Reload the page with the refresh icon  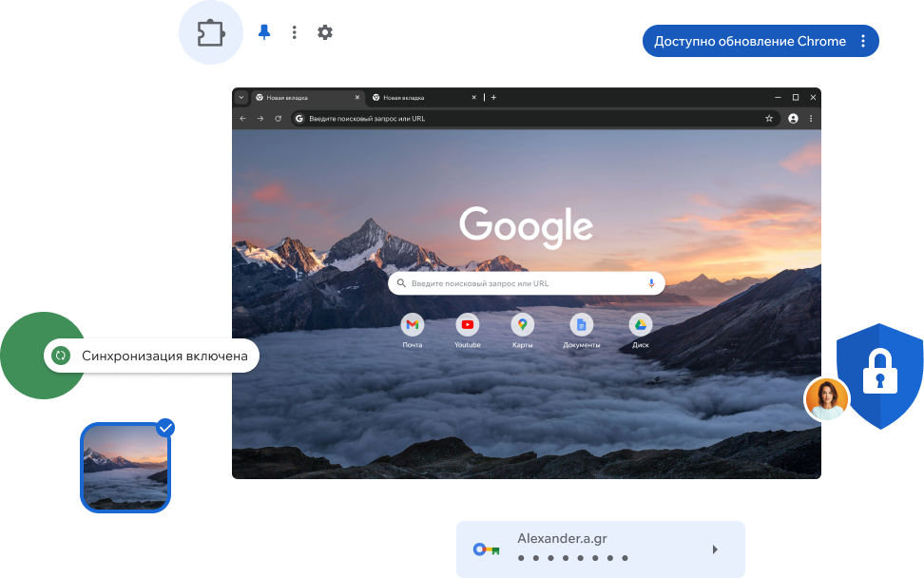click(278, 119)
